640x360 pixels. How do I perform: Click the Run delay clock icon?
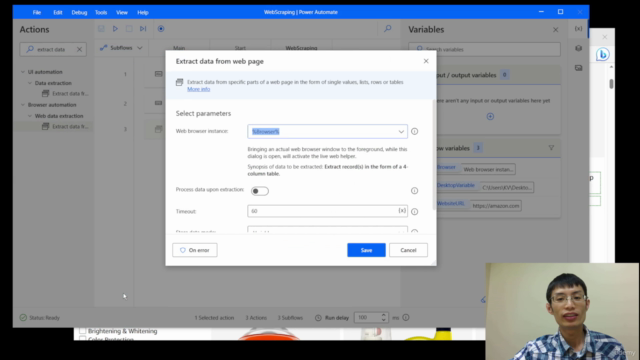pos(318,318)
